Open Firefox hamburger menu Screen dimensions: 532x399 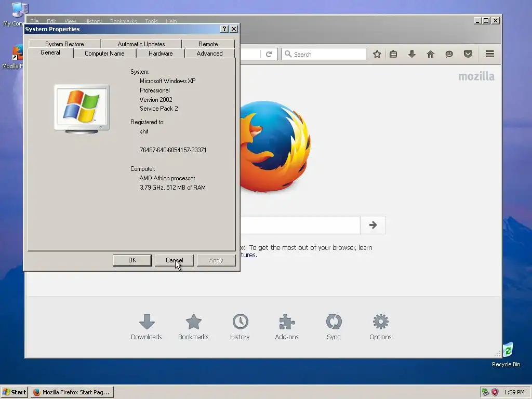(x=489, y=54)
